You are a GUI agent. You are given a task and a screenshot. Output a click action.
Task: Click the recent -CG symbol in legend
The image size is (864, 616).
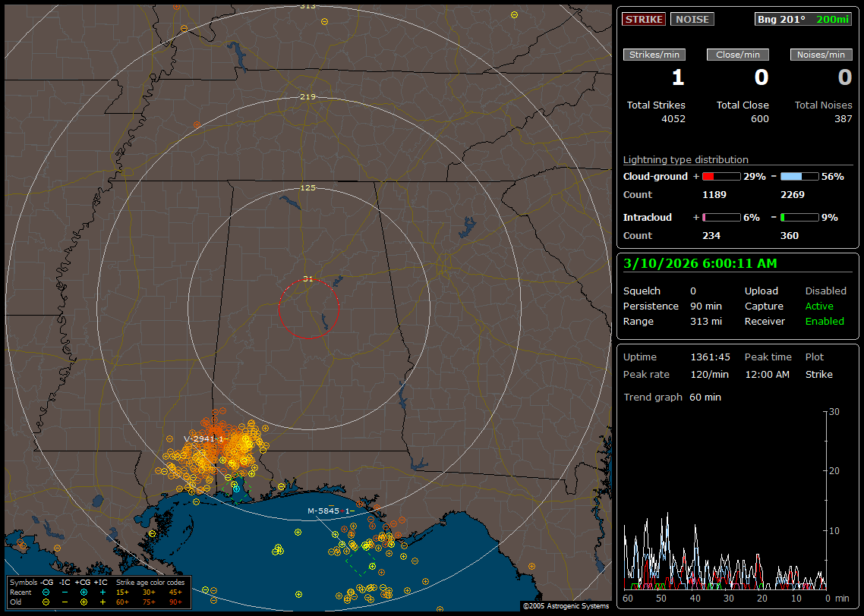click(46, 592)
